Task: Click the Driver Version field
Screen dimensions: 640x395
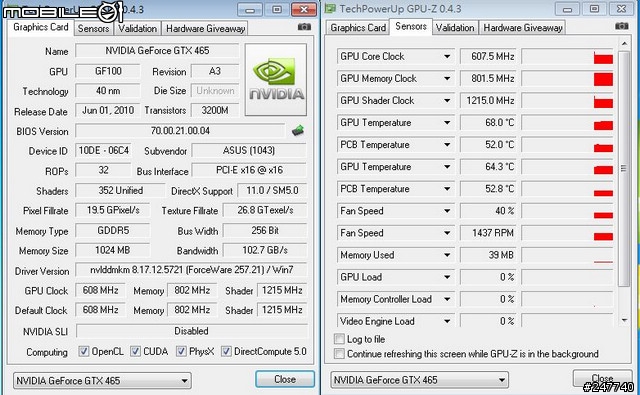Action: click(x=191, y=270)
